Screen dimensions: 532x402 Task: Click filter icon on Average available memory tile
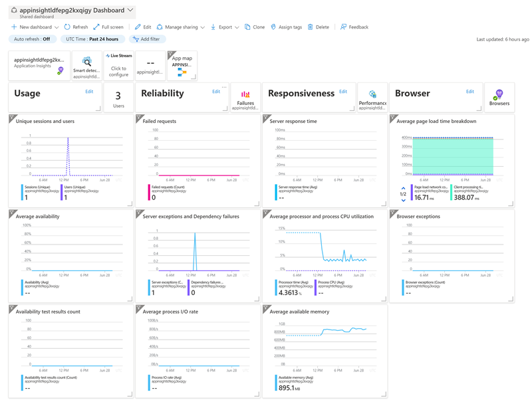click(267, 309)
